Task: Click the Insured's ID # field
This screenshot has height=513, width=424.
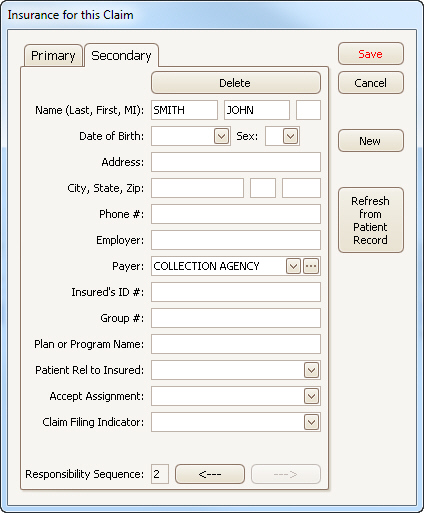Action: tap(236, 292)
